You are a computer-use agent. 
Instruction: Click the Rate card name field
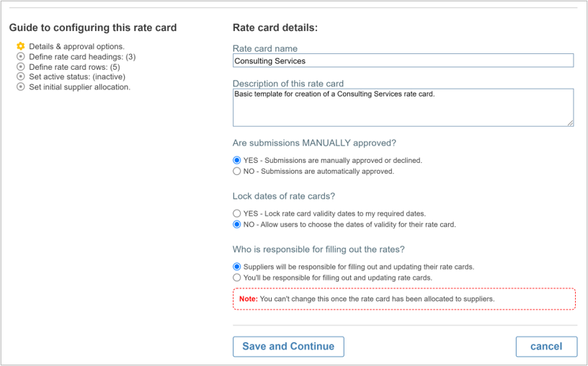click(403, 61)
